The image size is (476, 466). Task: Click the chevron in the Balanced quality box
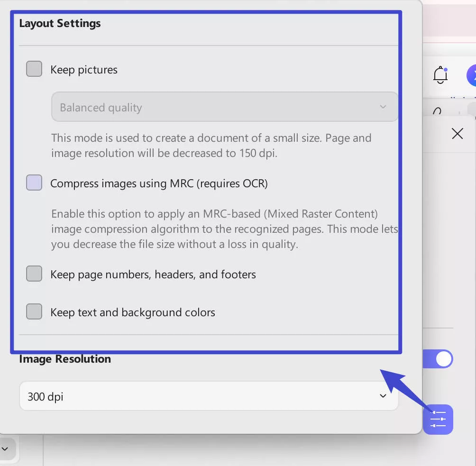[x=383, y=107]
